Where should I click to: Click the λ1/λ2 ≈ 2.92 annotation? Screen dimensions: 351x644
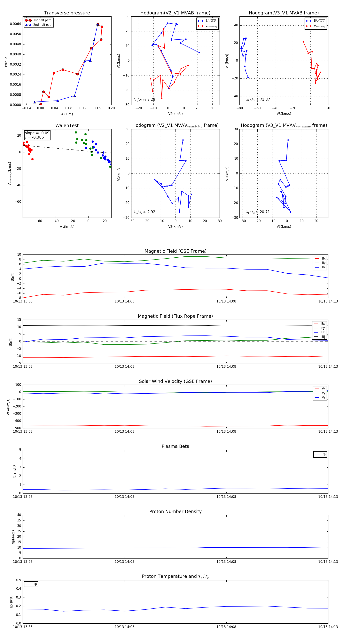click(144, 212)
